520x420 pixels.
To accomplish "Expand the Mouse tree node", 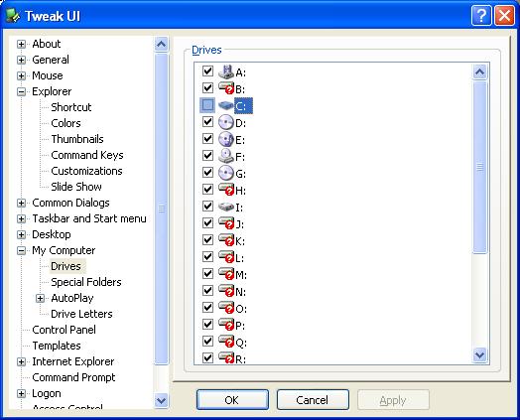I will 21,76.
